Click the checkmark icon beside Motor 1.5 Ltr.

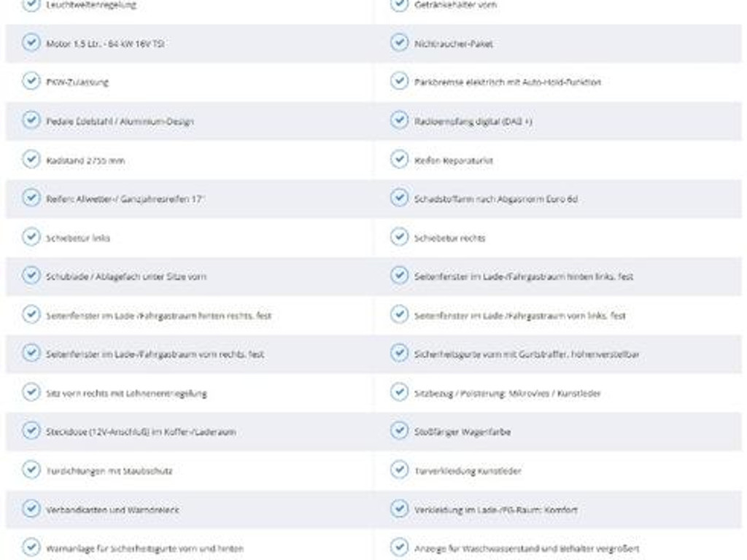point(31,43)
